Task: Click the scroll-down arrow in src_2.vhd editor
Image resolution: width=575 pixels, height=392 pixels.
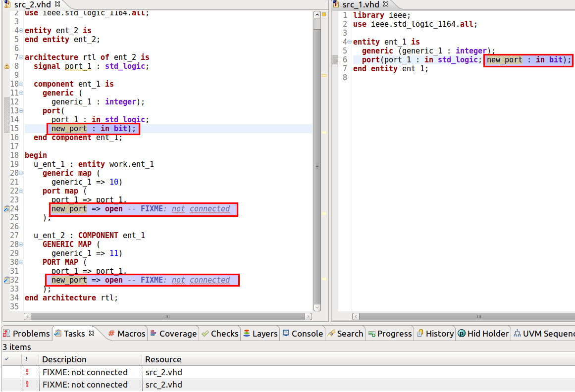Action: click(317, 307)
